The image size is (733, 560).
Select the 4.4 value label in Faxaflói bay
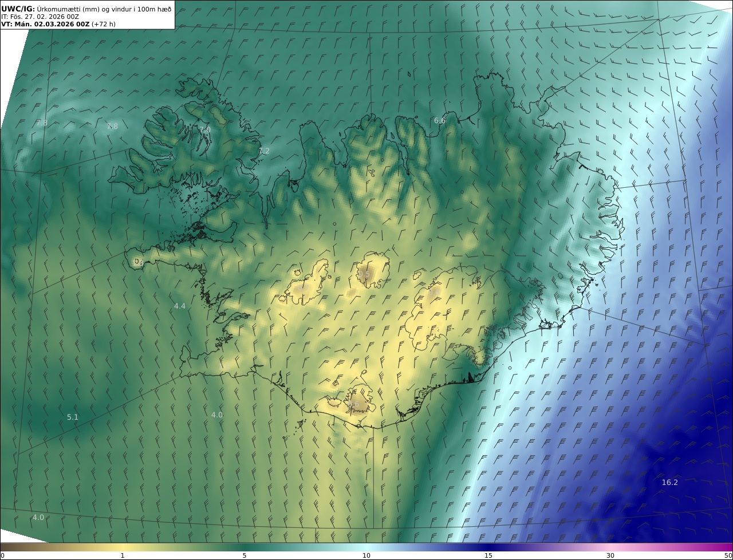(179, 306)
